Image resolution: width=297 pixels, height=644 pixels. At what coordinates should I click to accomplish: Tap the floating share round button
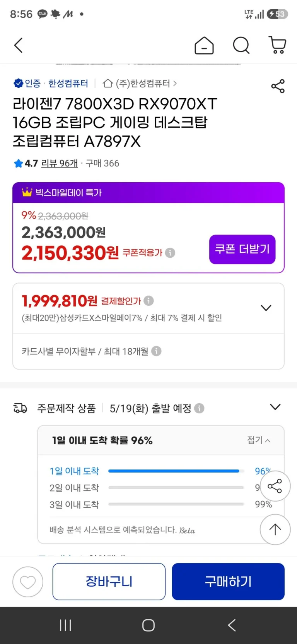click(x=275, y=486)
